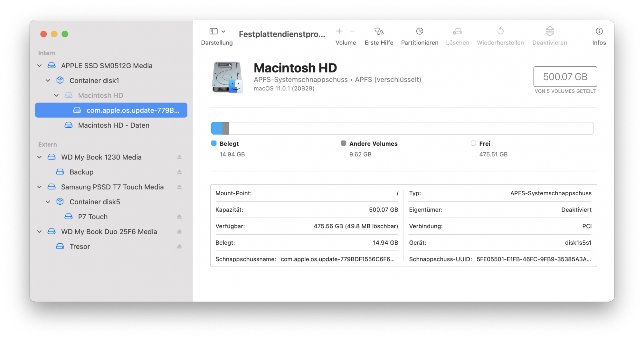Eject the Tresor volume
This screenshot has height=341, width=644.
179,247
